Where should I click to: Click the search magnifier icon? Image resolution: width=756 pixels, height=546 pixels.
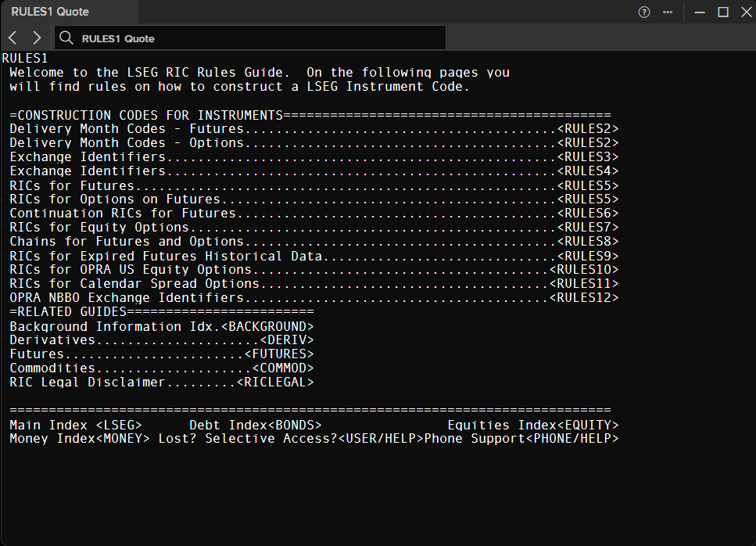pyautogui.click(x=66, y=38)
